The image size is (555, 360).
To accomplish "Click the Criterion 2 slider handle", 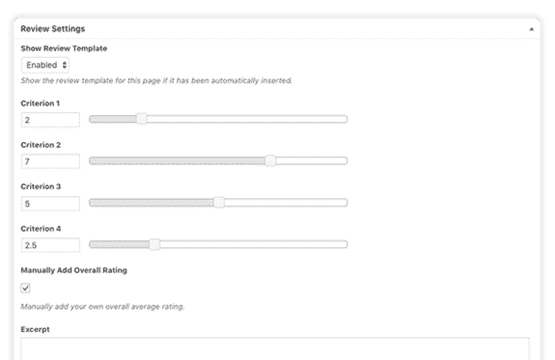I will pos(271,161).
